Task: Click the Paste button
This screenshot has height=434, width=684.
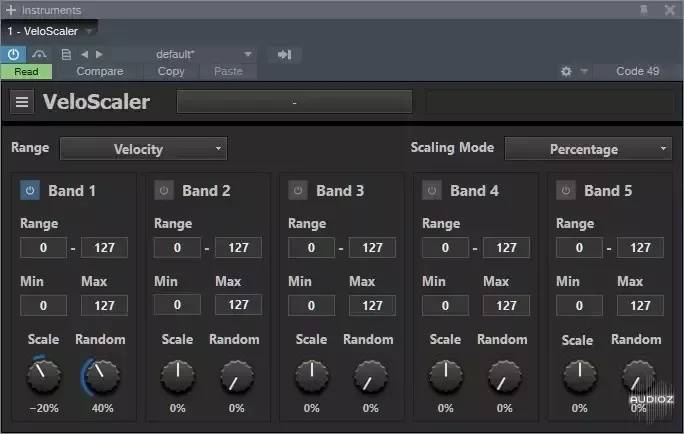Action: click(x=228, y=71)
